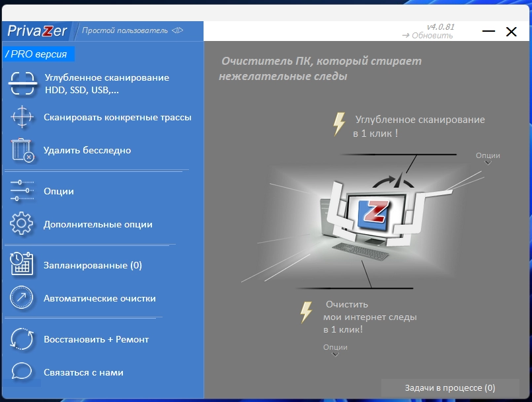The height and width of the screenshot is (402, 532).
Task: Minimize the PrivaZer window
Action: [488, 31]
